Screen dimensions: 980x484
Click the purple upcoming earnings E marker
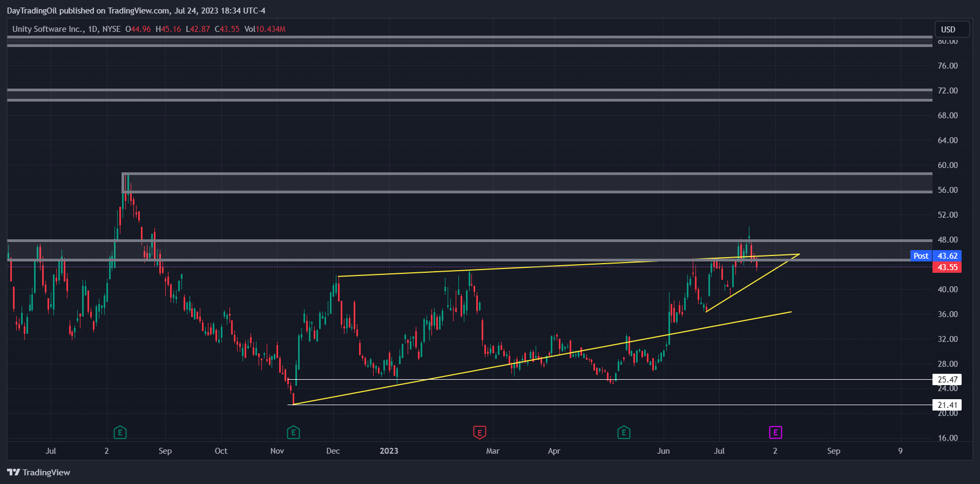pyautogui.click(x=775, y=432)
